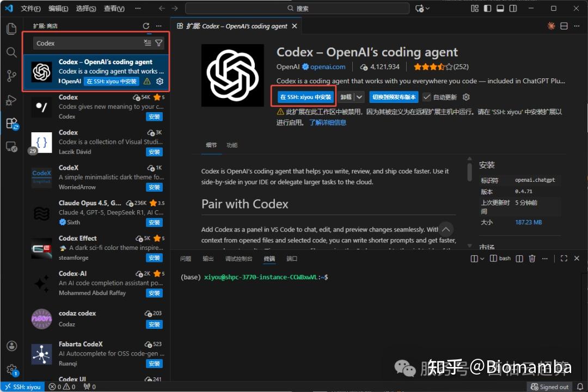Viewport: 588px width, 392px height.
Task: Open terminal panel more actions
Action: click(x=545, y=259)
